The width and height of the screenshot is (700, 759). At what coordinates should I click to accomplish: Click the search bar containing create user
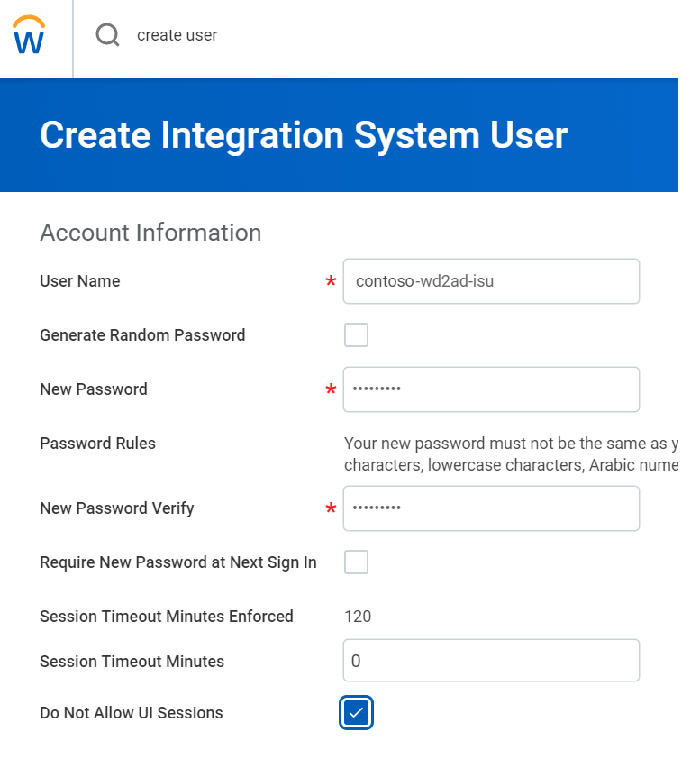tap(270, 34)
